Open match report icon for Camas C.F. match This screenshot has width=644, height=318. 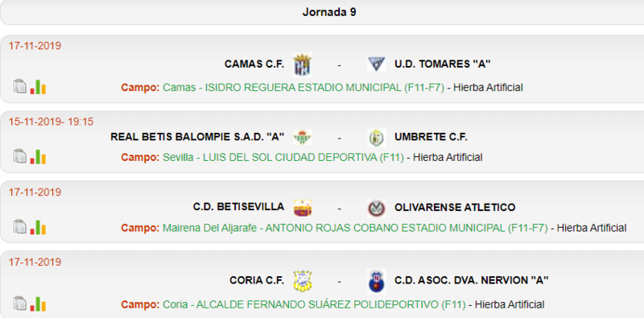[x=19, y=86]
